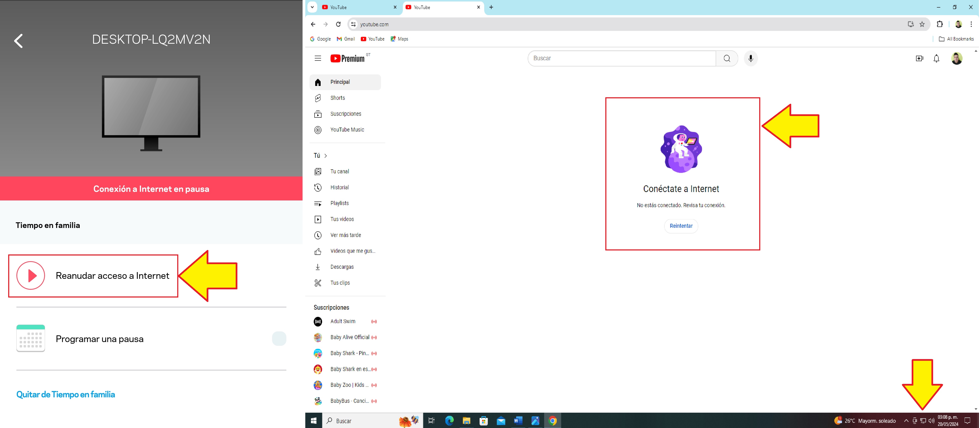Click the search magnifier button
This screenshot has width=980, height=428.
[727, 58]
